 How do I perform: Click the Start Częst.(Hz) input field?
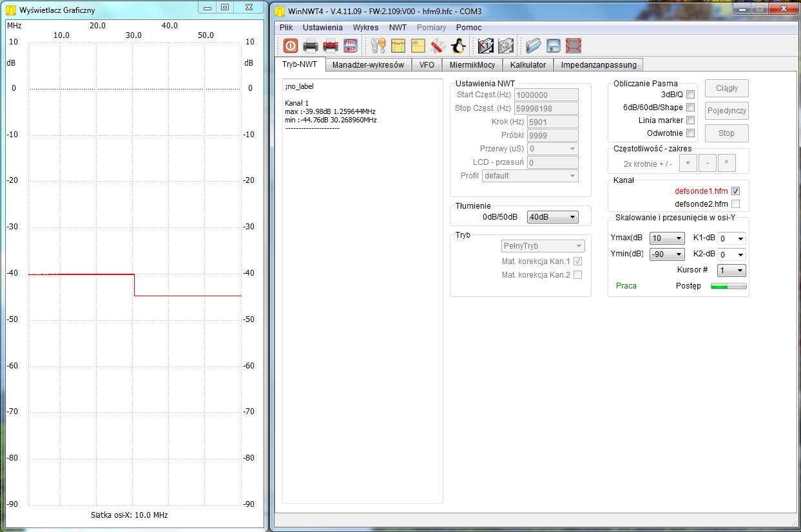(x=546, y=95)
